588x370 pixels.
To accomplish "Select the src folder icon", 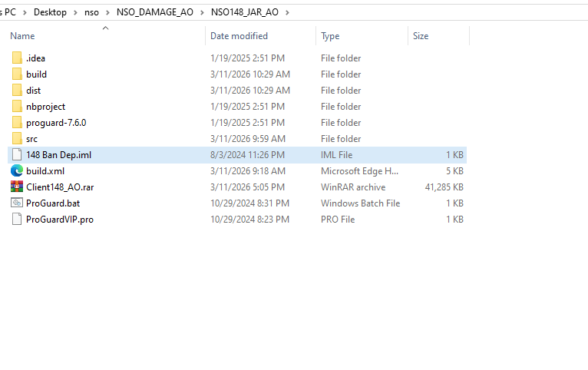I will pyautogui.click(x=17, y=139).
